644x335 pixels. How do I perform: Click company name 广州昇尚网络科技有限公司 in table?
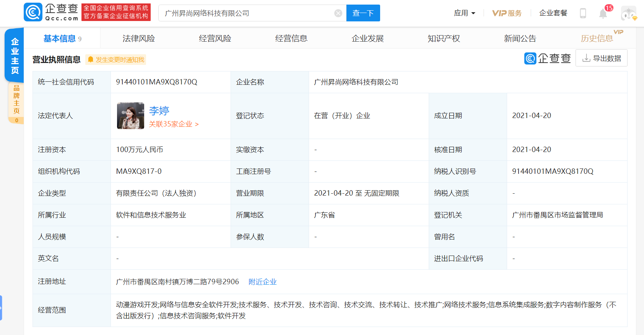356,82
